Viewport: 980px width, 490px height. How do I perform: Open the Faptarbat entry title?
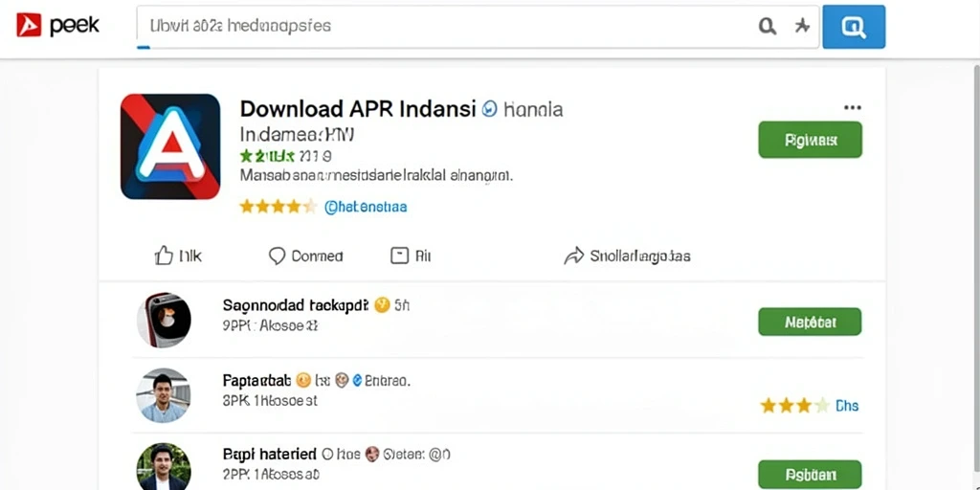(256, 380)
